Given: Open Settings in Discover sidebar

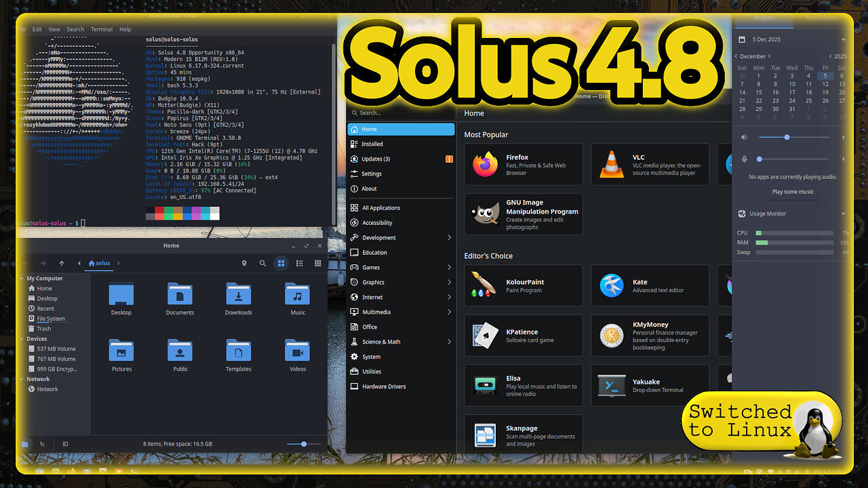Looking at the screenshot, I should click(x=401, y=174).
